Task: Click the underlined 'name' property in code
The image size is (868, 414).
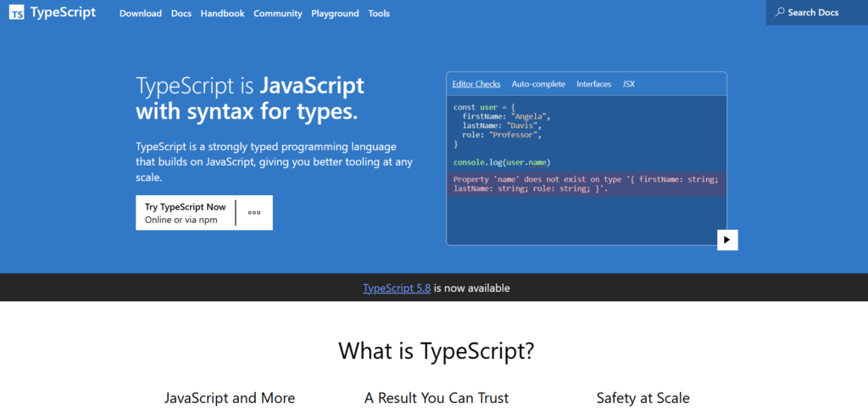Action: 537,162
